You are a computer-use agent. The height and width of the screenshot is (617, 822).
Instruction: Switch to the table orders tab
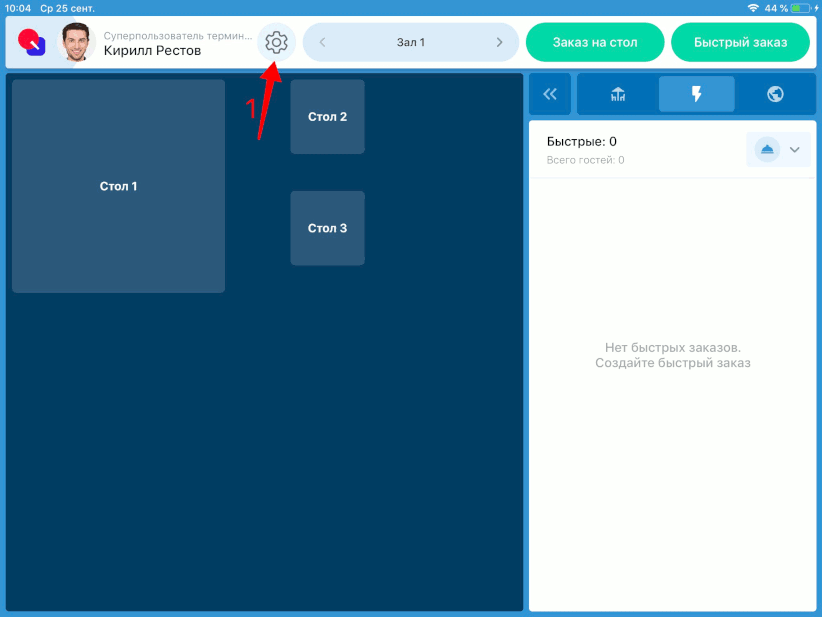click(x=618, y=94)
